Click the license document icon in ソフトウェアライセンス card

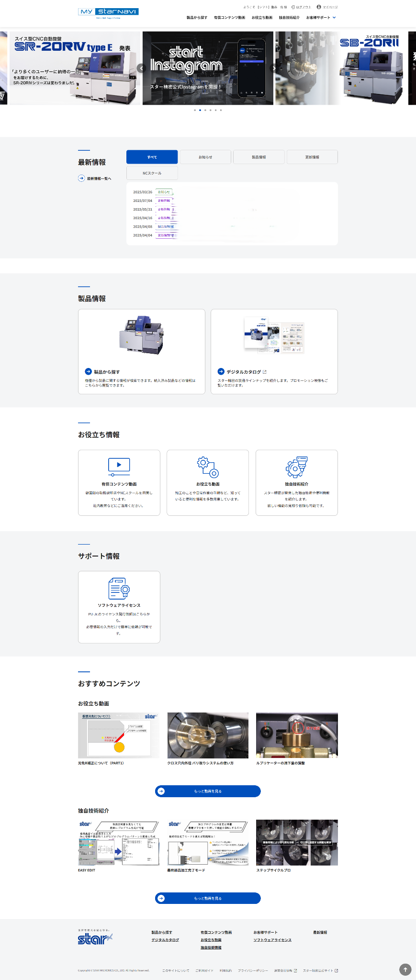click(119, 588)
